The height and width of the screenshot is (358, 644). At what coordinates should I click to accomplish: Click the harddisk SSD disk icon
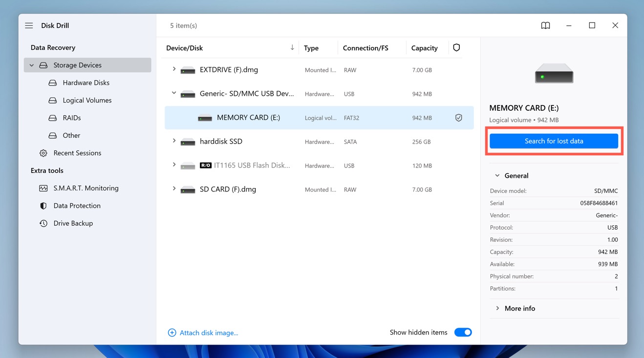[x=188, y=142]
